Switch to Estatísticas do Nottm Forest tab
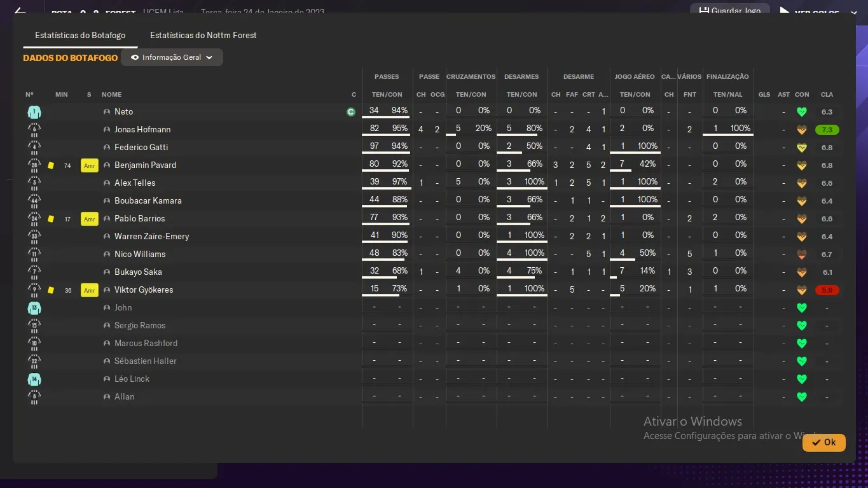The image size is (868, 488). pyautogui.click(x=203, y=36)
